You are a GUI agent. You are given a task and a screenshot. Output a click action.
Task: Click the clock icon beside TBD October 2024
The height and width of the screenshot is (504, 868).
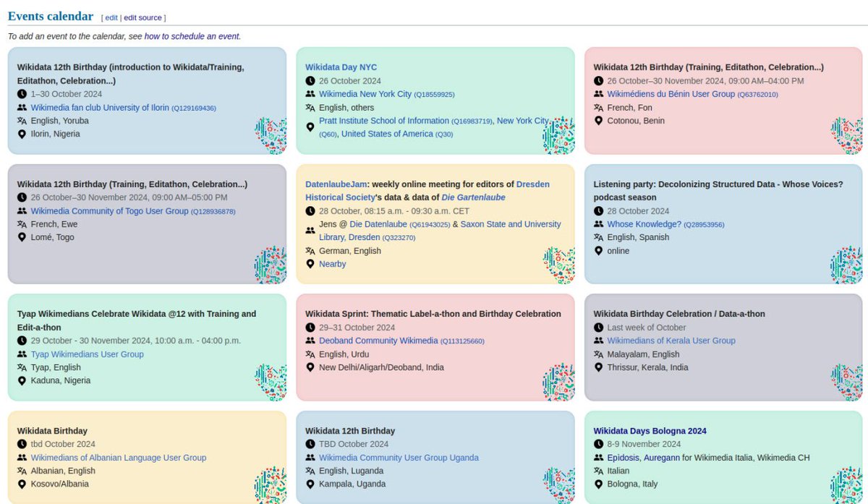click(310, 444)
